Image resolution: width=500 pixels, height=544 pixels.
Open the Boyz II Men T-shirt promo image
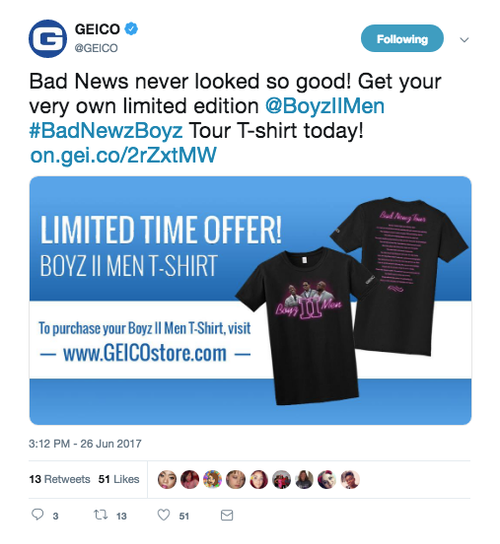pos(250,300)
